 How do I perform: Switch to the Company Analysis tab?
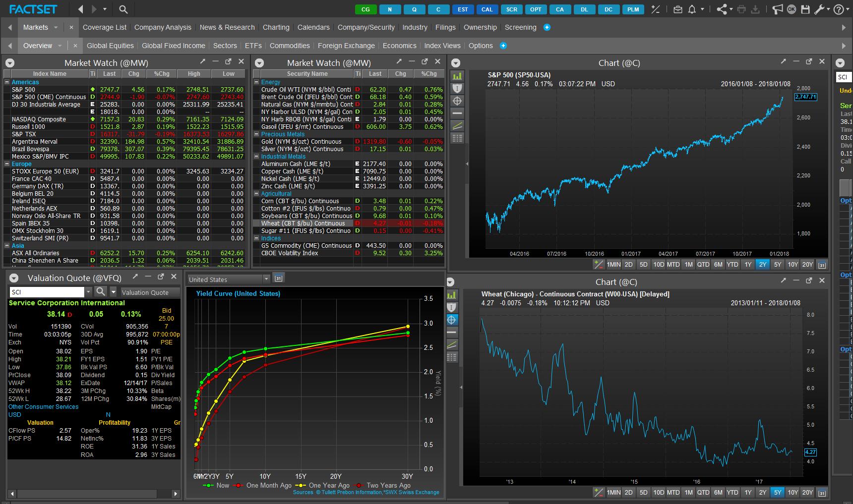163,27
